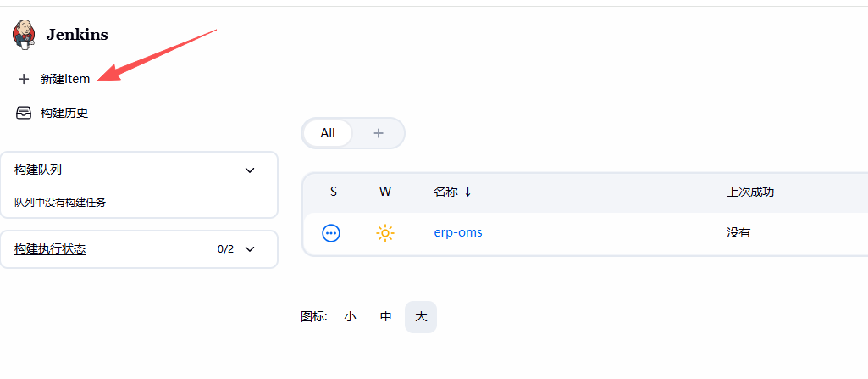The image size is (868, 379).
Task: Click the sort arrow next to 名称
Action: click(x=467, y=192)
